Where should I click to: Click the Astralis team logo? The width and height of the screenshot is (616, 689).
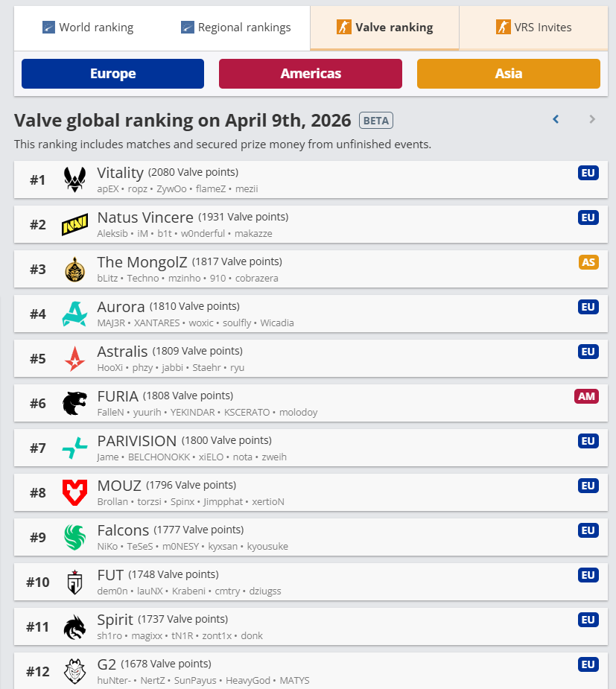click(x=74, y=358)
